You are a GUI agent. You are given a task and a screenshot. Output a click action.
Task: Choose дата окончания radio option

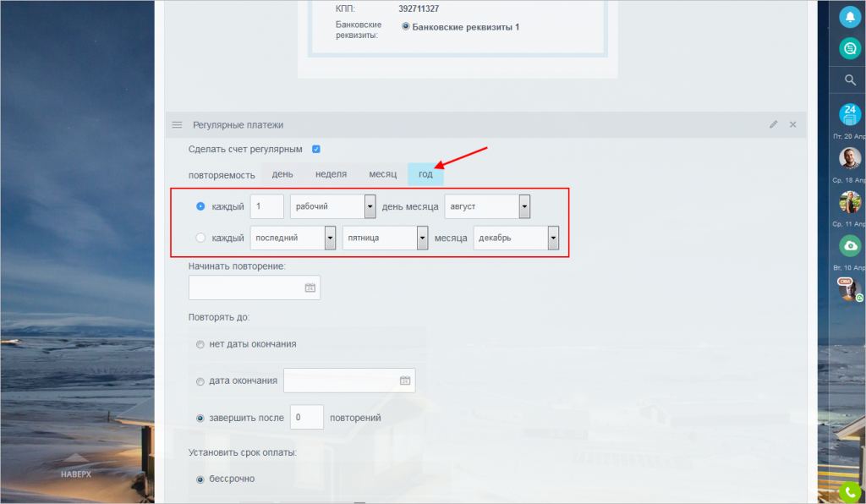click(200, 381)
